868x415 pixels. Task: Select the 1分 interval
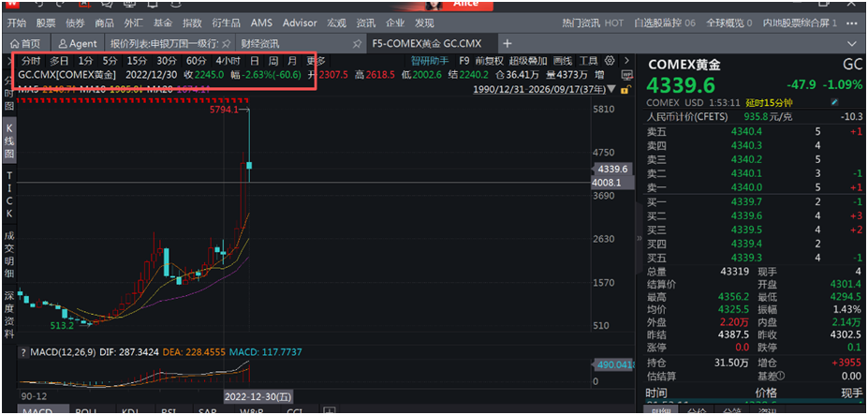point(85,61)
